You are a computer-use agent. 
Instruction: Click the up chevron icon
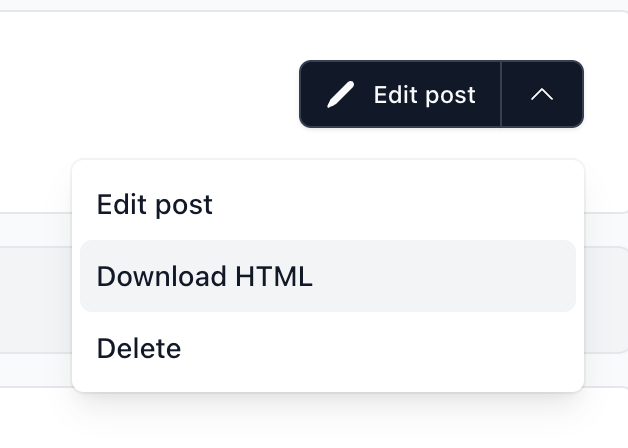[x=541, y=95]
